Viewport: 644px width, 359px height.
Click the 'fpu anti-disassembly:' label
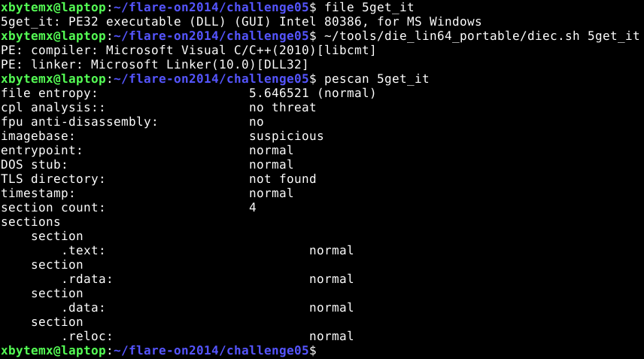point(79,122)
